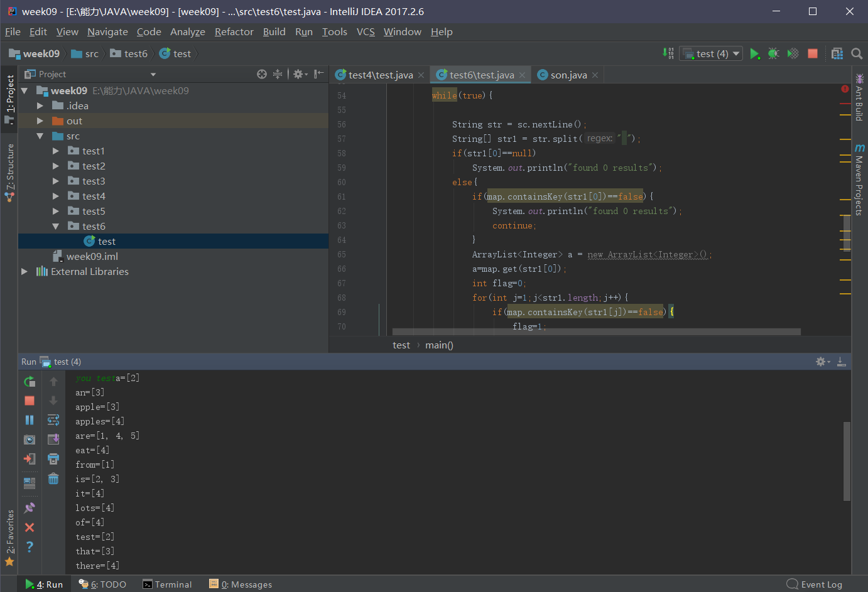This screenshot has width=868, height=592.
Task: Toggle soft-wrap in Run console
Action: click(x=53, y=420)
